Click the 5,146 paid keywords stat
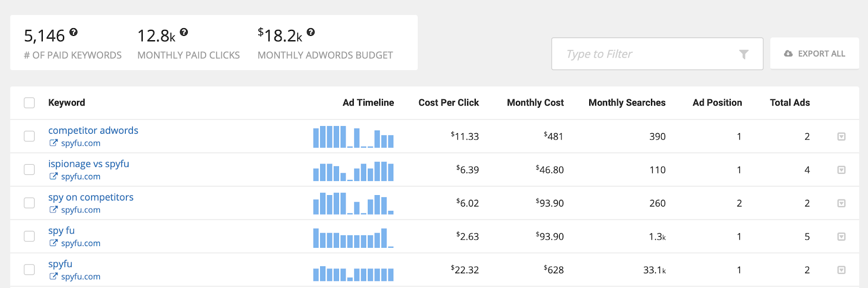 pyautogui.click(x=44, y=36)
